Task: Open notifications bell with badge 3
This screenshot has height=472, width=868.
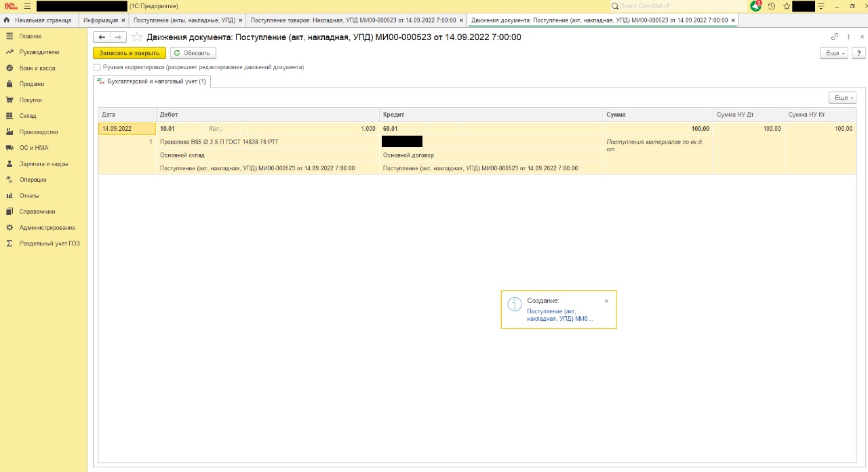Action: (x=756, y=5)
